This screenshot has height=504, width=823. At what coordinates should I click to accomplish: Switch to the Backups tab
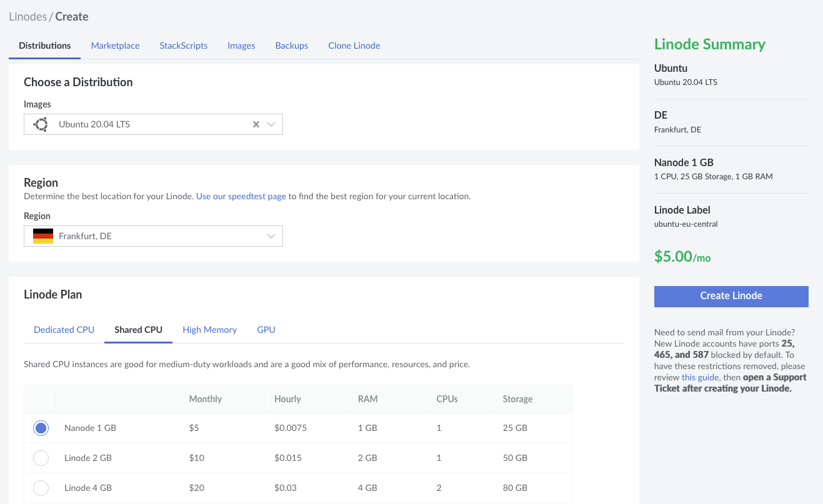click(292, 46)
